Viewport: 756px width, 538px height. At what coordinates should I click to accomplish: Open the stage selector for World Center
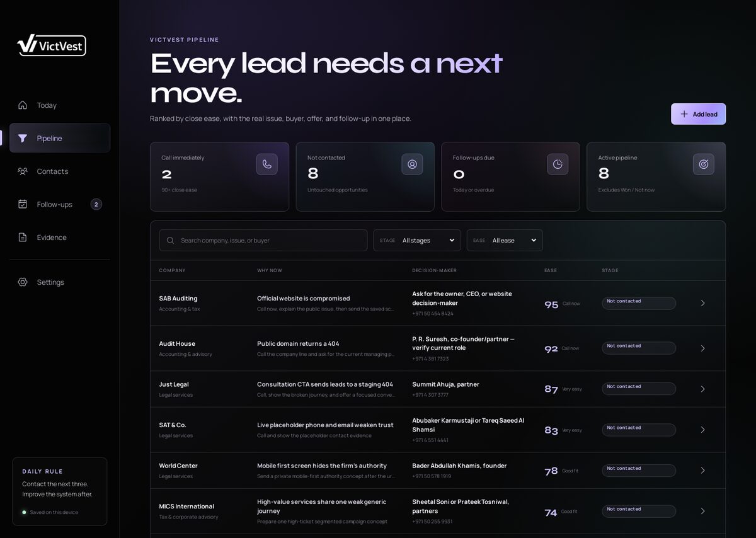coord(639,471)
